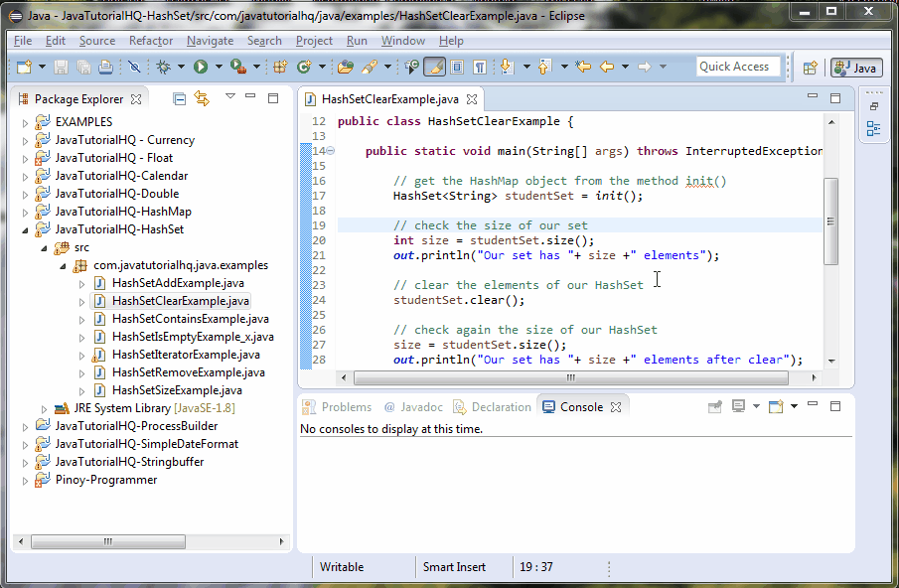Run the application with the Run icon
This screenshot has height=588, width=899.
tap(202, 65)
